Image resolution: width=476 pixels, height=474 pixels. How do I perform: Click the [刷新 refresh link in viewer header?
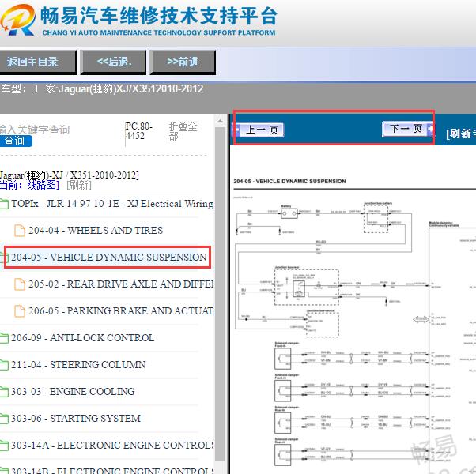click(x=461, y=134)
